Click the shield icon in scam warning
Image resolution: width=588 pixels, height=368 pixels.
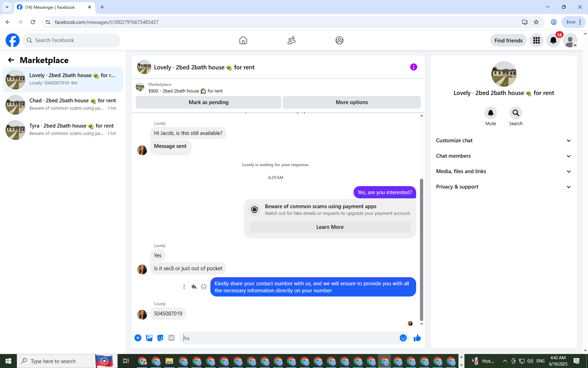tap(254, 210)
